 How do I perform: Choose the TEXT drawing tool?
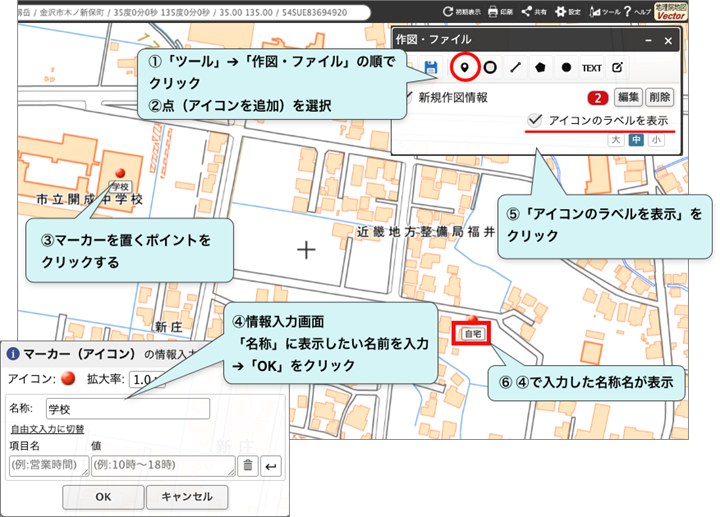(x=592, y=68)
